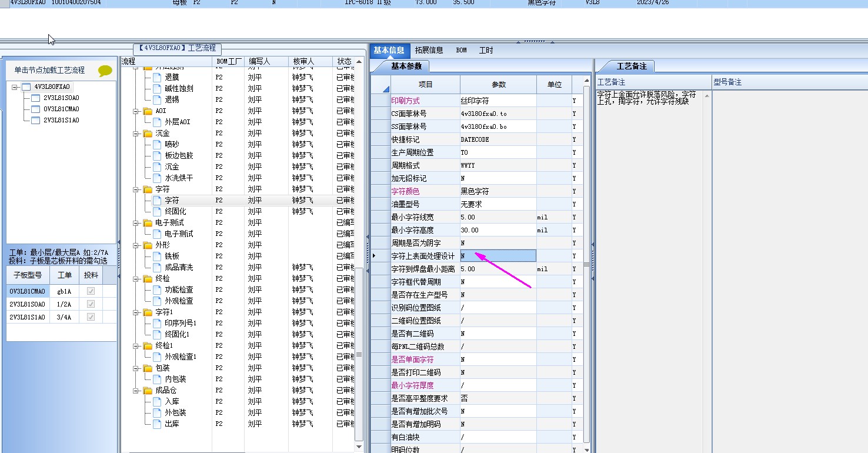Collapse the 终检 process group

point(136,278)
